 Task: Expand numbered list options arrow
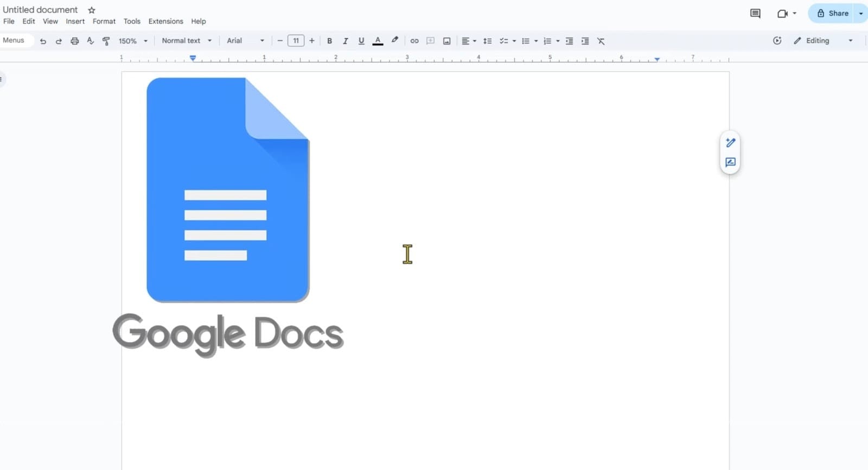(558, 41)
